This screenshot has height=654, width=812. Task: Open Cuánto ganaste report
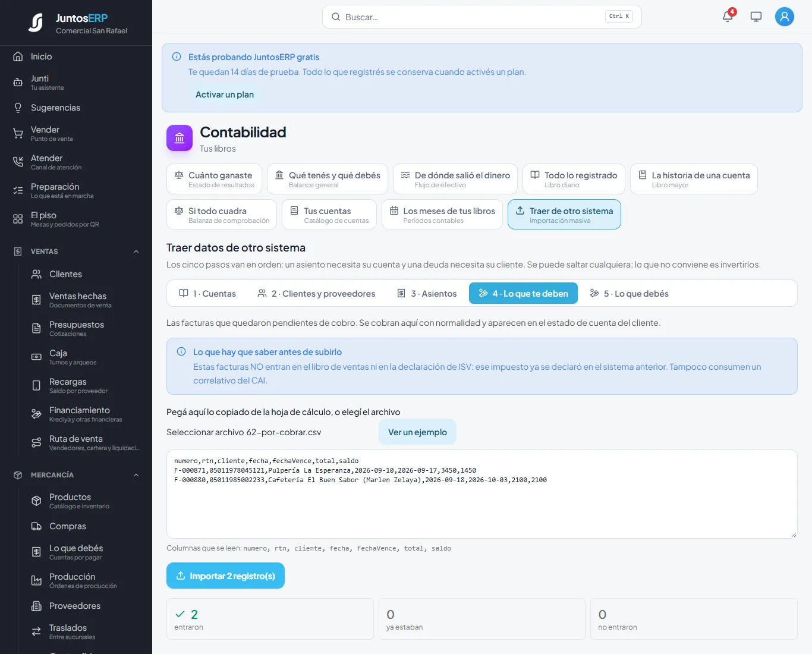(214, 179)
